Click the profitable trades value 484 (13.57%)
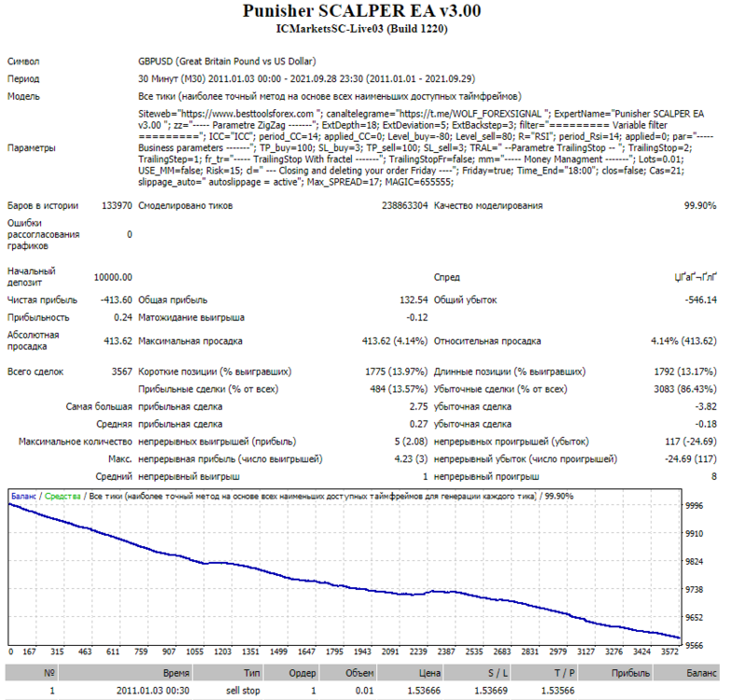 tap(399, 389)
